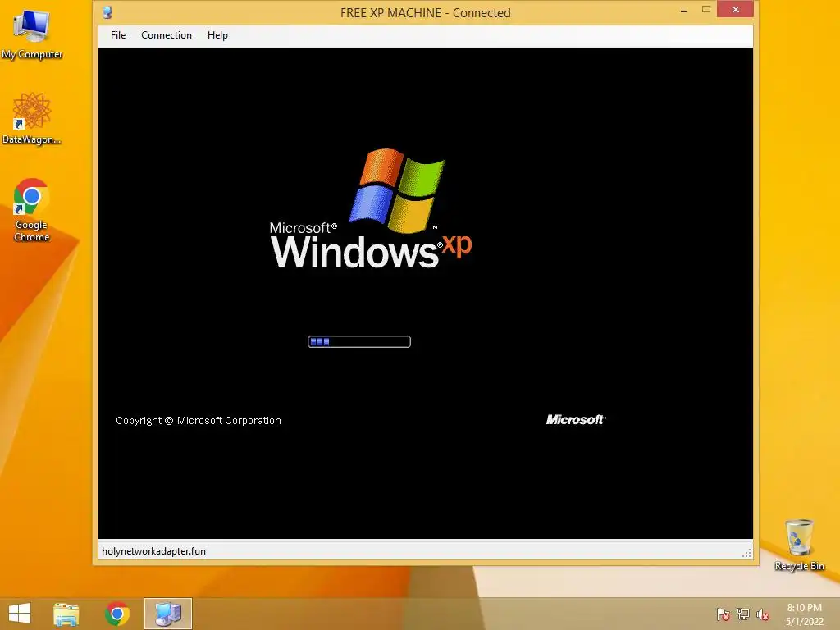
Task: Click the muted volume tray icon
Action: pos(762,614)
